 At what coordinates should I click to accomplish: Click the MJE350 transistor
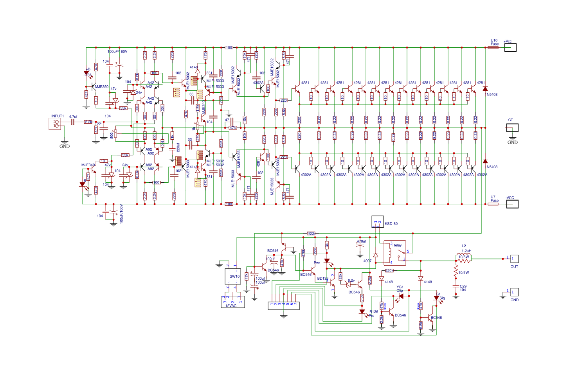click(x=94, y=87)
